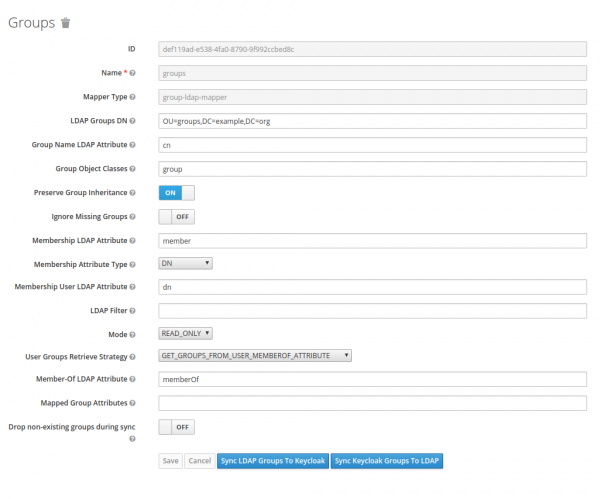Screen dimensions: 600x499
Task: Click Sync LDAP Groups To Keycloak button
Action: (x=272, y=461)
